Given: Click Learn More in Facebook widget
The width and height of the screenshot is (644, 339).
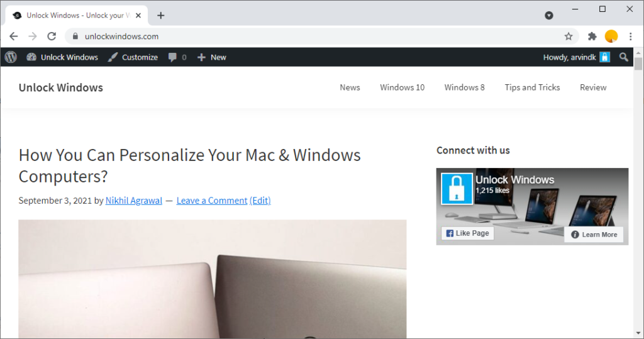Looking at the screenshot, I should click(x=594, y=234).
